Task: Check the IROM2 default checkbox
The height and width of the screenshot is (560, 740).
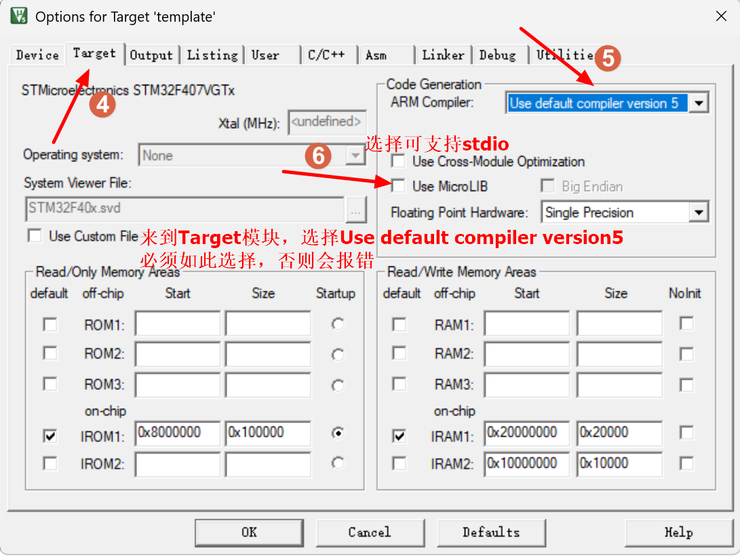Action: 50,463
